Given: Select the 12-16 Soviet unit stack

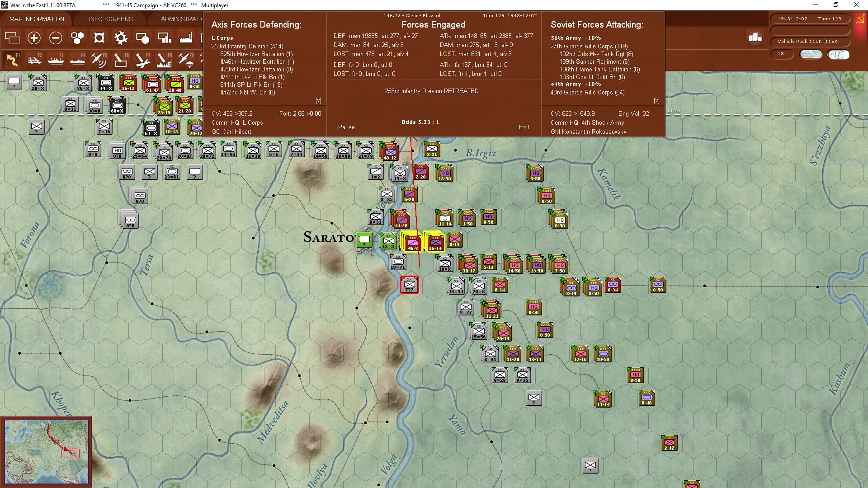Looking at the screenshot, I should point(580,354).
